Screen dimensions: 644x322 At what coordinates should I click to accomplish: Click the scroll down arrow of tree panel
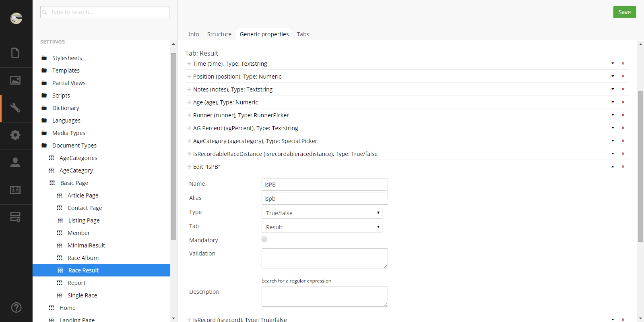(173, 318)
